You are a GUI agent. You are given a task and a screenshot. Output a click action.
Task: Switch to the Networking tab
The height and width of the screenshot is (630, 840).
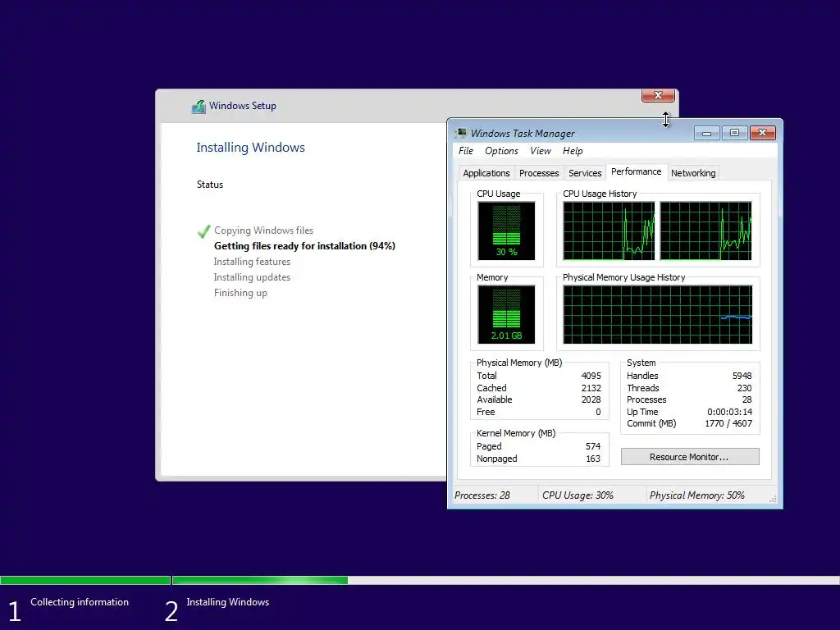click(693, 173)
